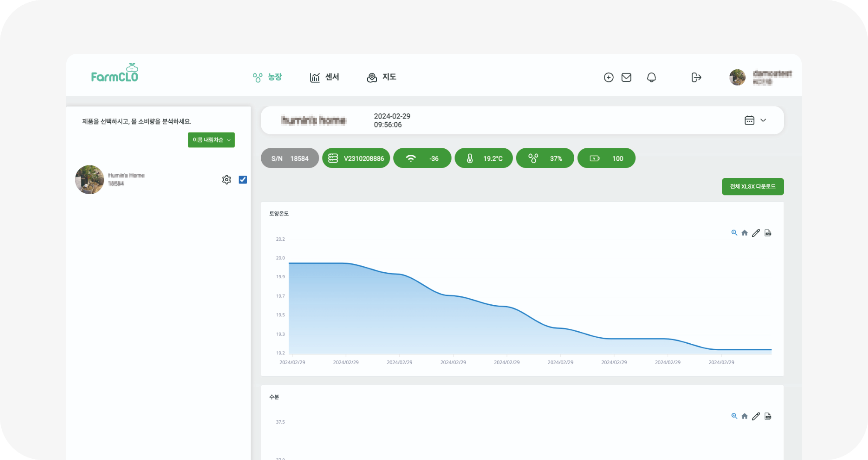Screen dimensions: 868x460
Task: Click the 2024-02-29 09:56:06 timestamp
Action: click(x=392, y=121)
